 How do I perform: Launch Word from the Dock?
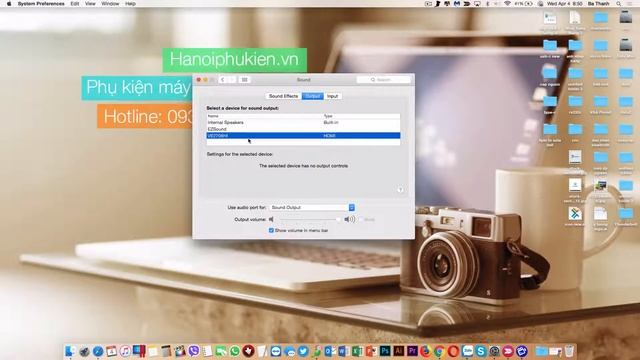[x=344, y=351]
